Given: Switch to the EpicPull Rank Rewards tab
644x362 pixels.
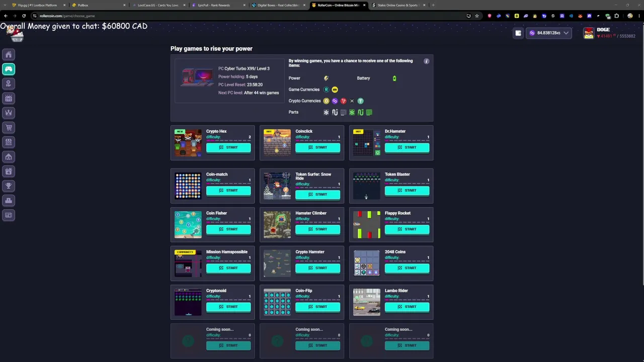Looking at the screenshot, I should click(x=218, y=5).
